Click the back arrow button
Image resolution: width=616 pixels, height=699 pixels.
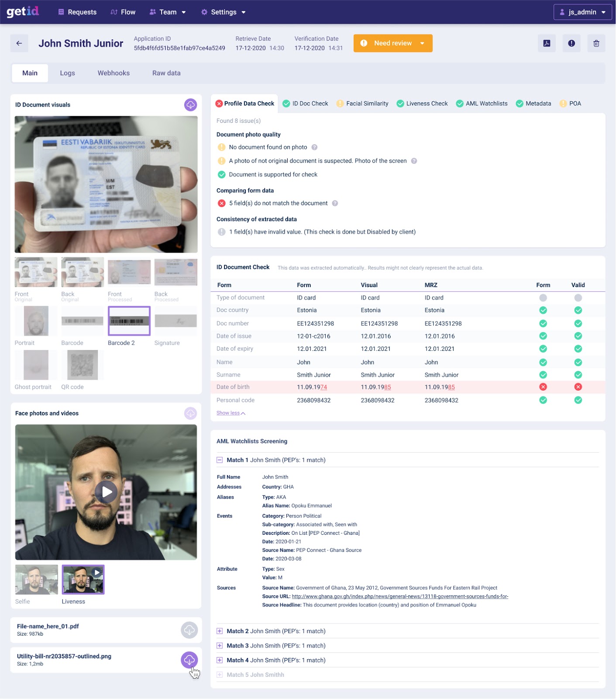19,43
